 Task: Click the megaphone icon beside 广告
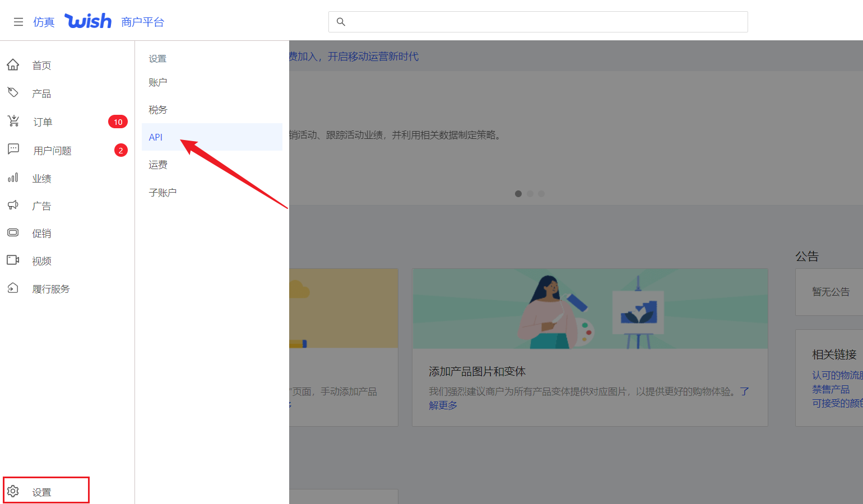[x=13, y=205]
